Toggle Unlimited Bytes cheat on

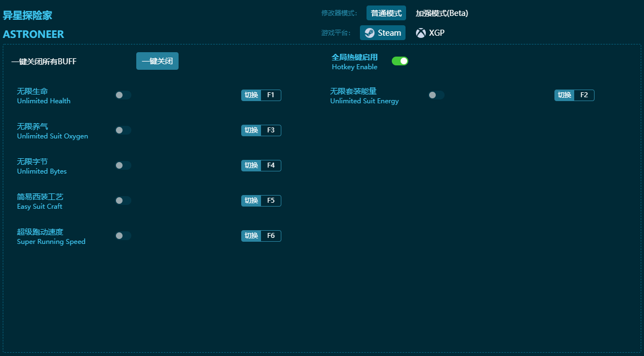coord(123,165)
